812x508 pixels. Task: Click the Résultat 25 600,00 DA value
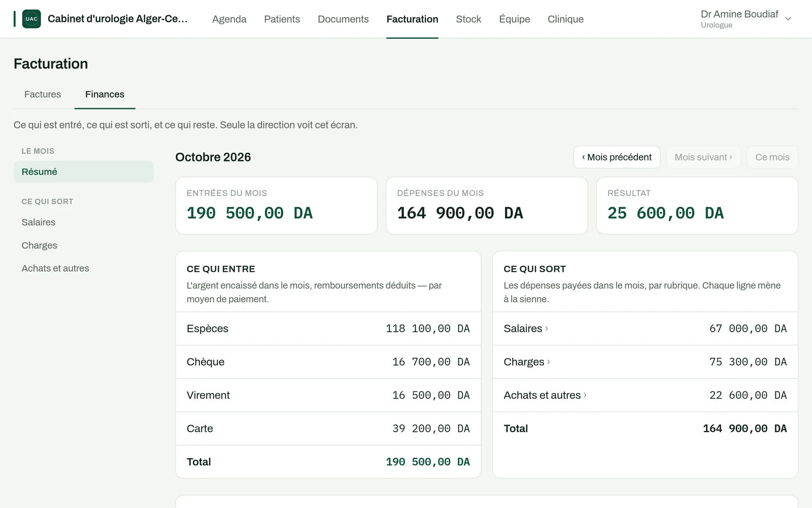[666, 213]
